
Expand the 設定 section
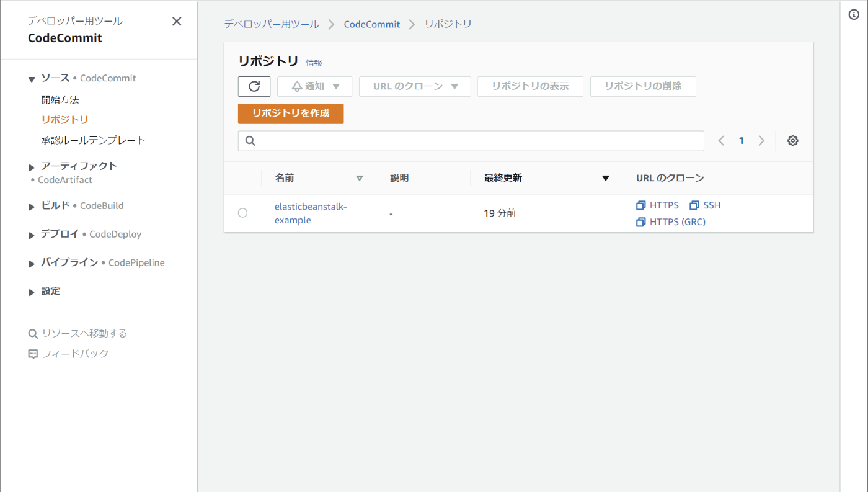[x=32, y=292]
